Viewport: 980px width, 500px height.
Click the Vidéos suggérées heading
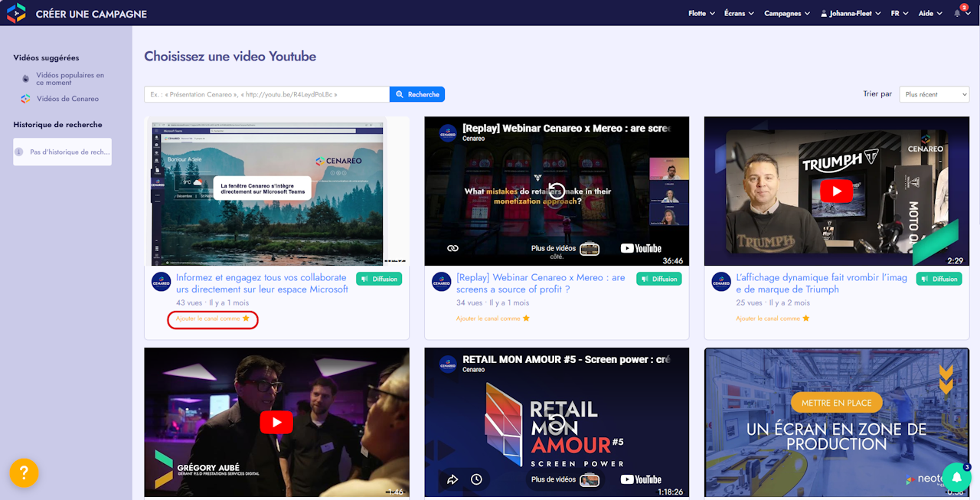point(46,58)
